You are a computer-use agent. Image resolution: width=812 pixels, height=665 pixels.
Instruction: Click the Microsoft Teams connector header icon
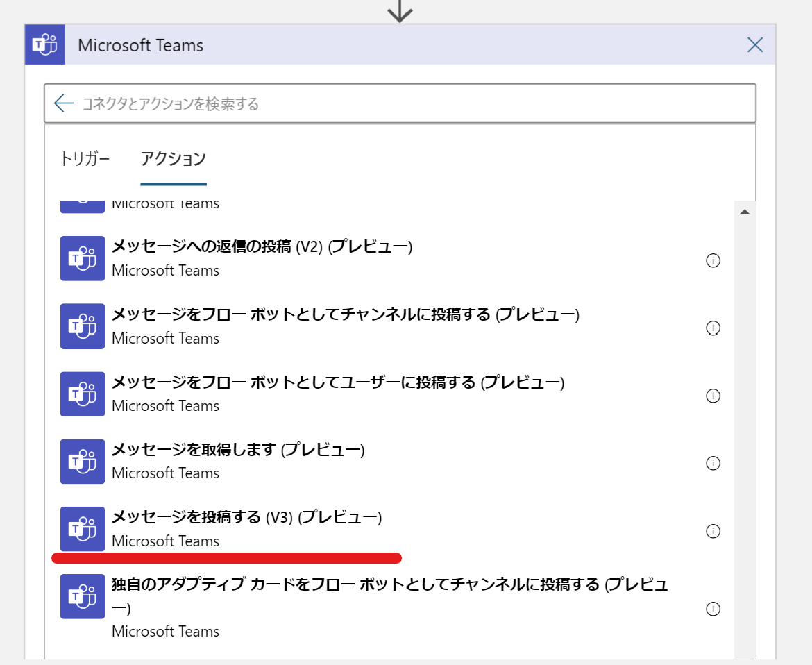[45, 44]
